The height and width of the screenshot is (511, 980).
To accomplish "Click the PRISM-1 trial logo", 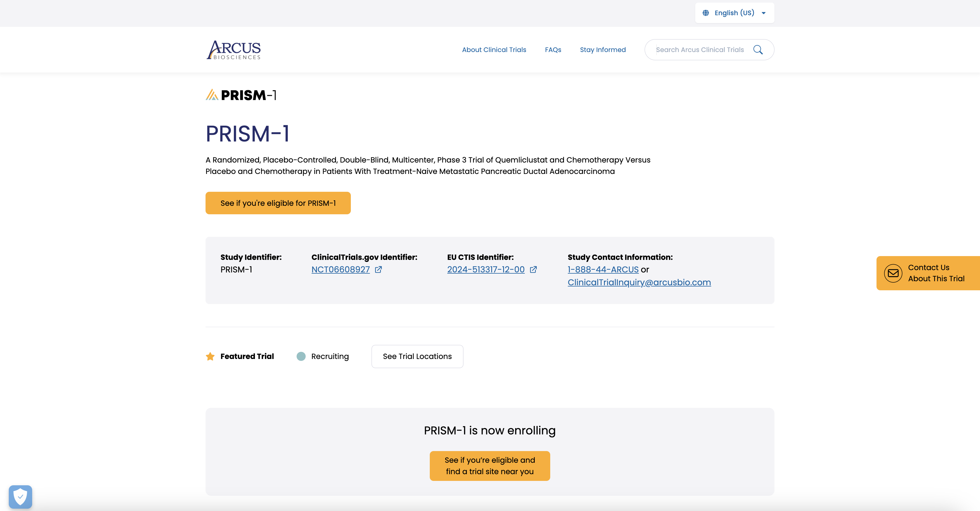I will [241, 95].
